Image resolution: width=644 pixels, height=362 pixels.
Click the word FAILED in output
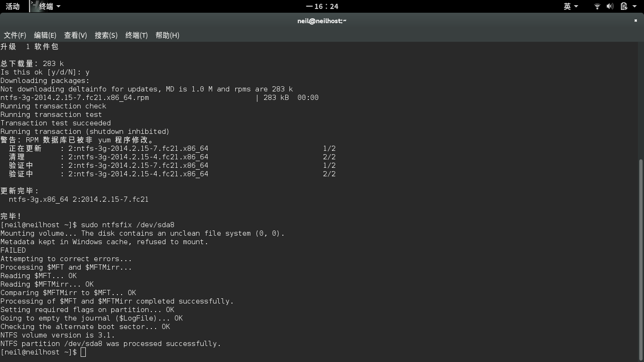pos(13,250)
